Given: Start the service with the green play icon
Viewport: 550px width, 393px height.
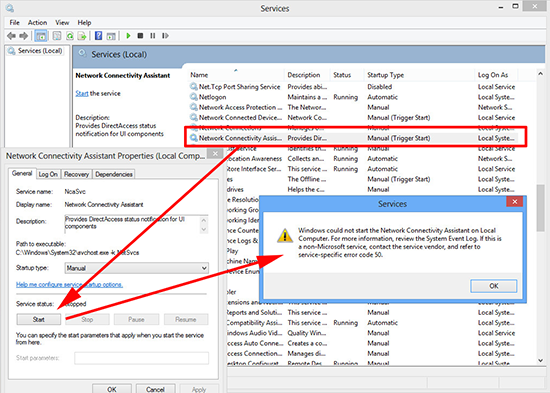Looking at the screenshot, I should pyautogui.click(x=128, y=36).
